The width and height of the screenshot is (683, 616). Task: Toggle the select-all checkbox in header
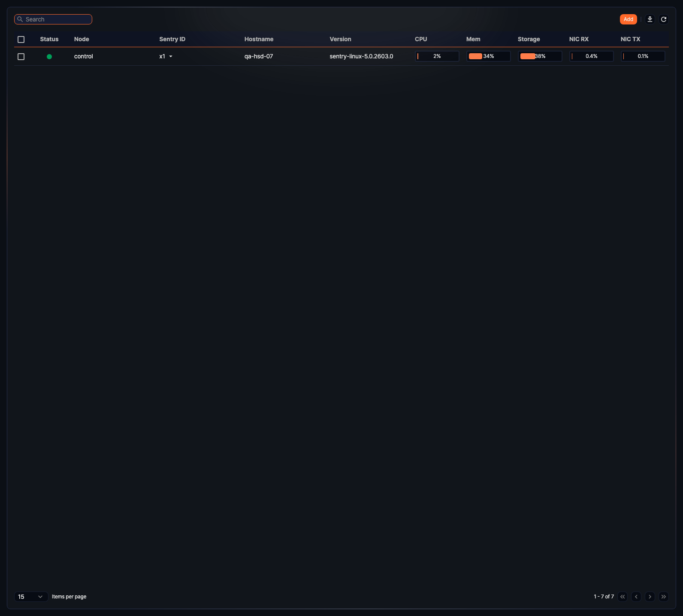[21, 39]
